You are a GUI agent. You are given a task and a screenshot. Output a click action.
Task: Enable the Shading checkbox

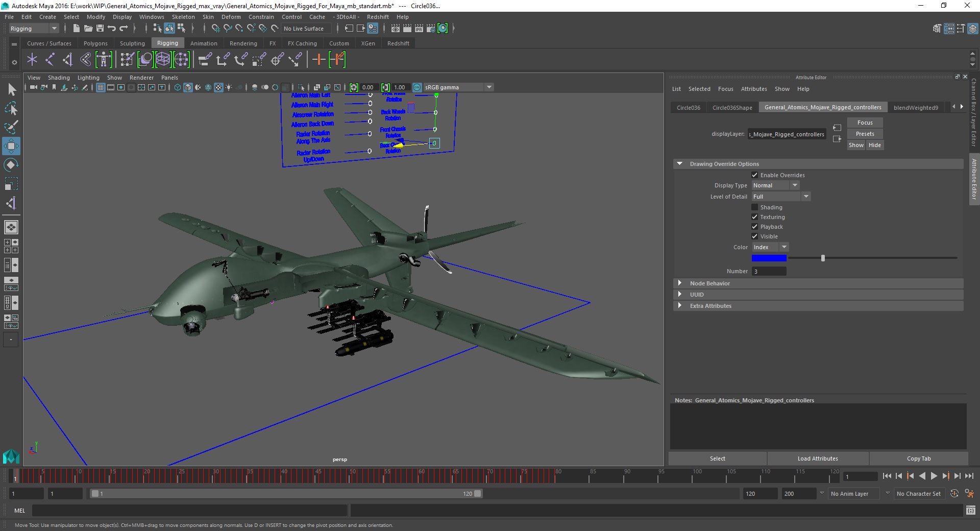coord(754,207)
